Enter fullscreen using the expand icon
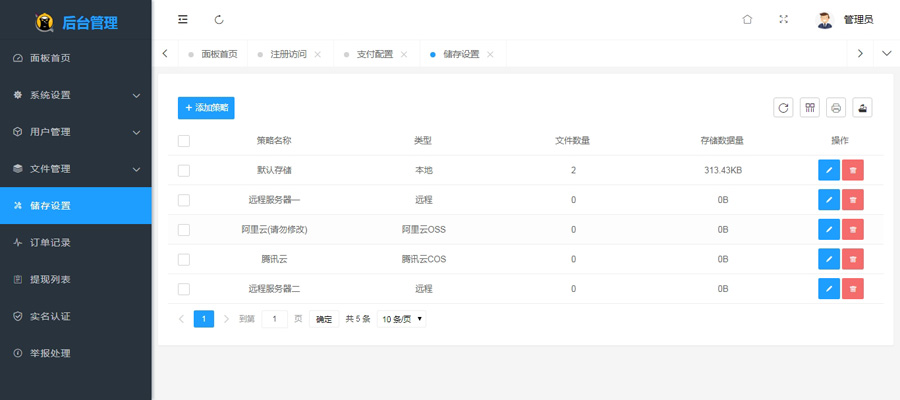Image resolution: width=900 pixels, height=400 pixels. (x=783, y=20)
